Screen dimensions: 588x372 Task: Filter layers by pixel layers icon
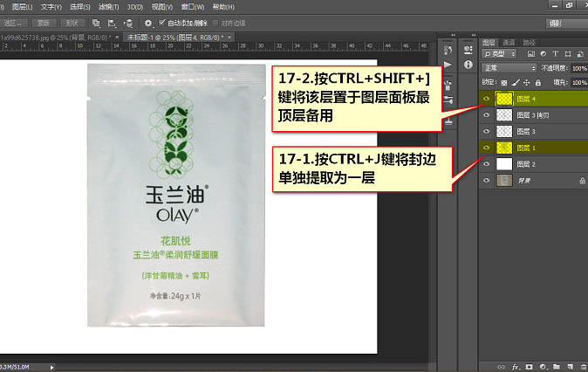tap(531, 53)
